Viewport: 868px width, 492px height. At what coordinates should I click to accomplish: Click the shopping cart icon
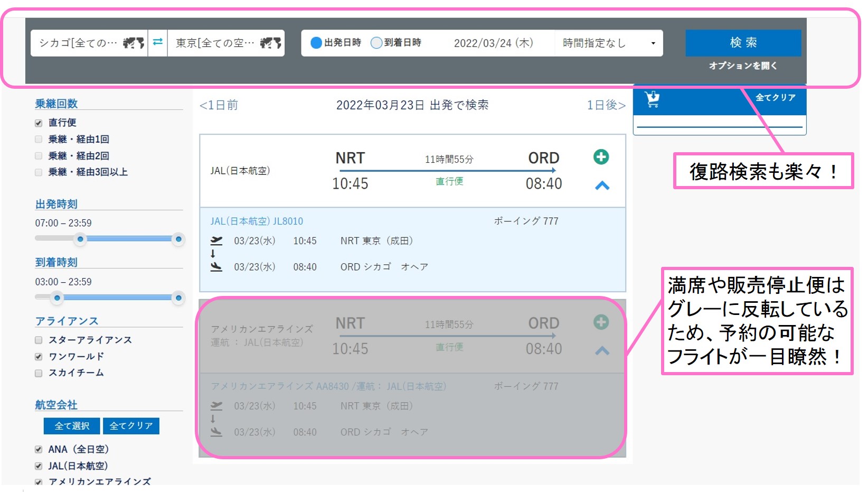(x=653, y=99)
